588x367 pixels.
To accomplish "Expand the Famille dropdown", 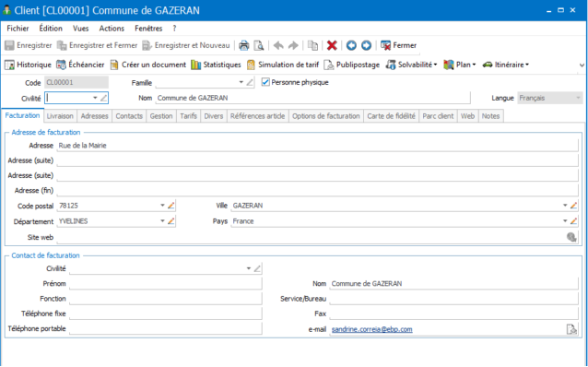I will click(x=241, y=82).
